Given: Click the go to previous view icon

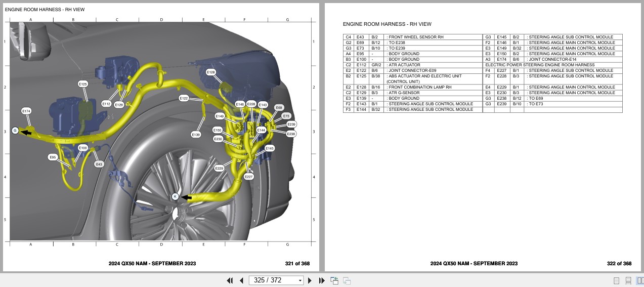Looking at the screenshot, I should (334, 280).
